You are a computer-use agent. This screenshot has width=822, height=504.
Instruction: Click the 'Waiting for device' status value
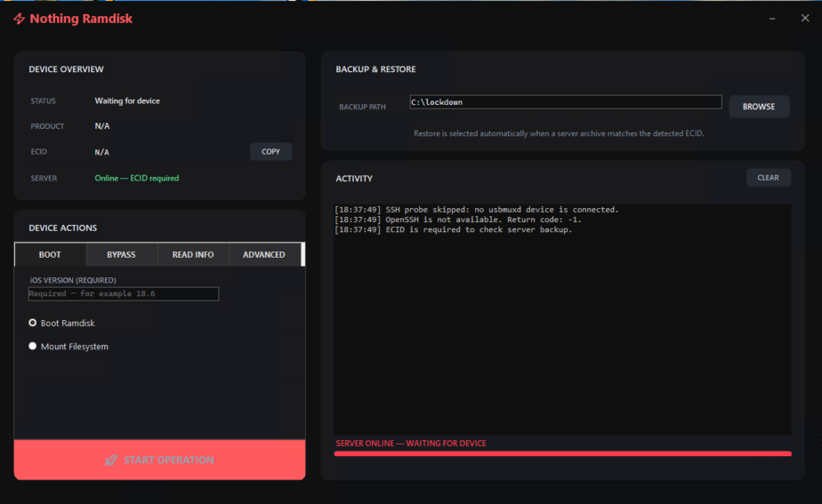click(127, 100)
